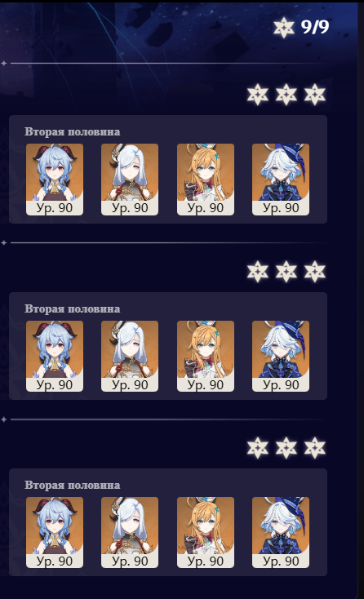Select Ganyu's portrait in the top team
The height and width of the screenshot is (599, 364).
coord(55,180)
